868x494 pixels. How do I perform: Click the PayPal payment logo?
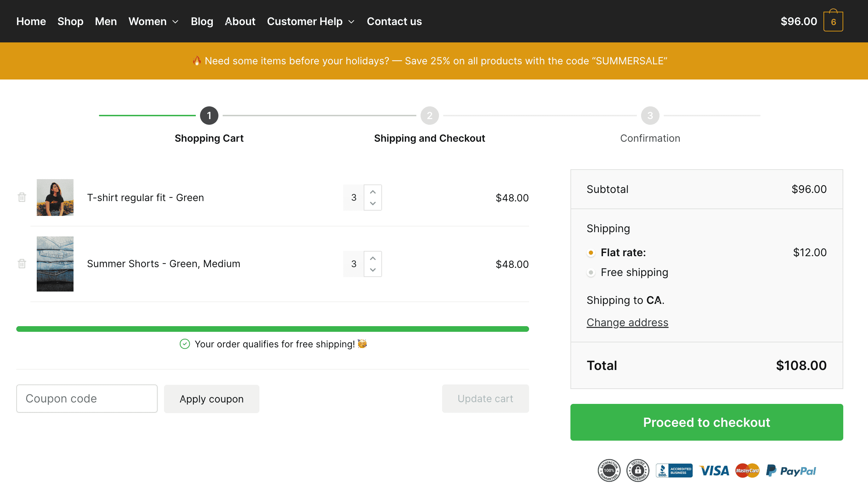[791, 471]
